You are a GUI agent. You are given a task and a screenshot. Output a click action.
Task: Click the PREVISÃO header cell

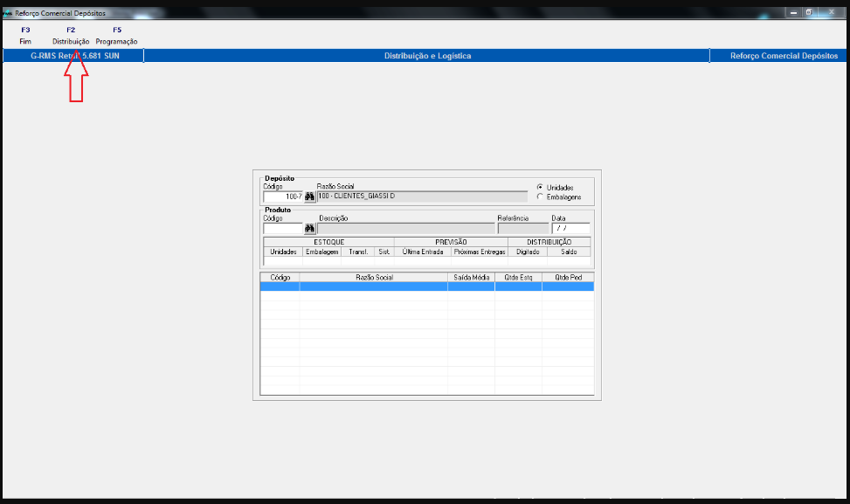point(451,242)
